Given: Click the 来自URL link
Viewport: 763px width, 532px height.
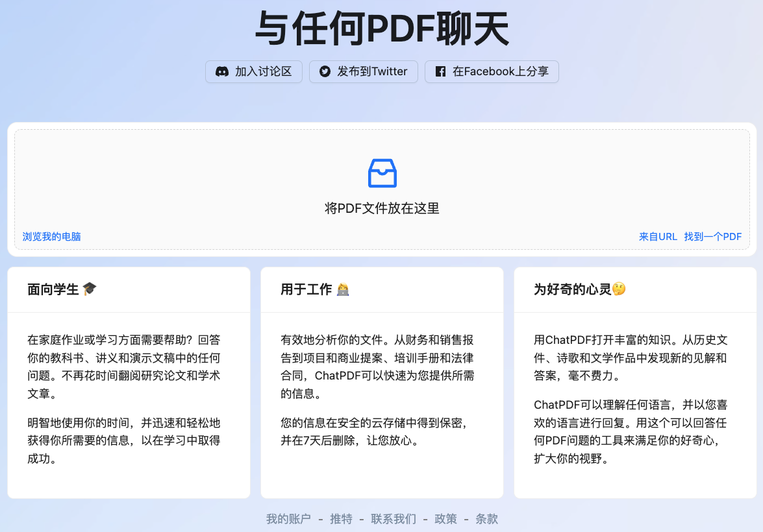Looking at the screenshot, I should coord(658,237).
